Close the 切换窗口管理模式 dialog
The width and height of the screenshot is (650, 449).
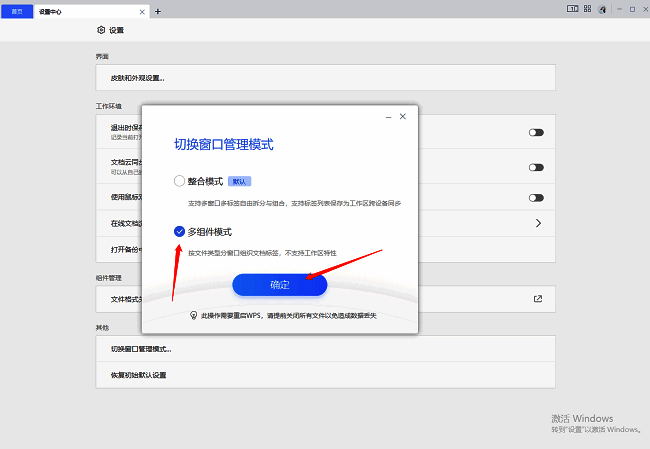pos(403,116)
